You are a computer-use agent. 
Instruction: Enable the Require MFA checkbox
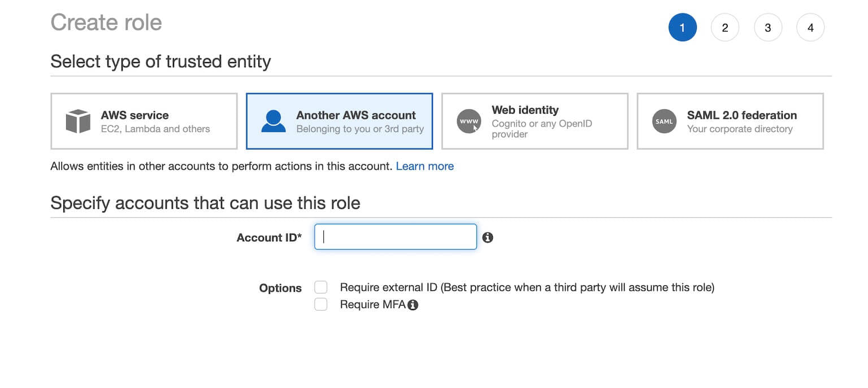click(321, 304)
